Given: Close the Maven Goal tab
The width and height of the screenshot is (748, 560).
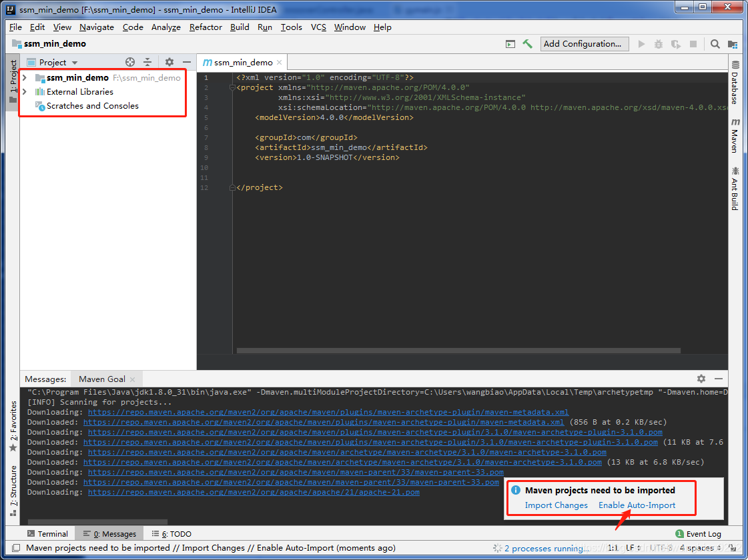Looking at the screenshot, I should 133,379.
